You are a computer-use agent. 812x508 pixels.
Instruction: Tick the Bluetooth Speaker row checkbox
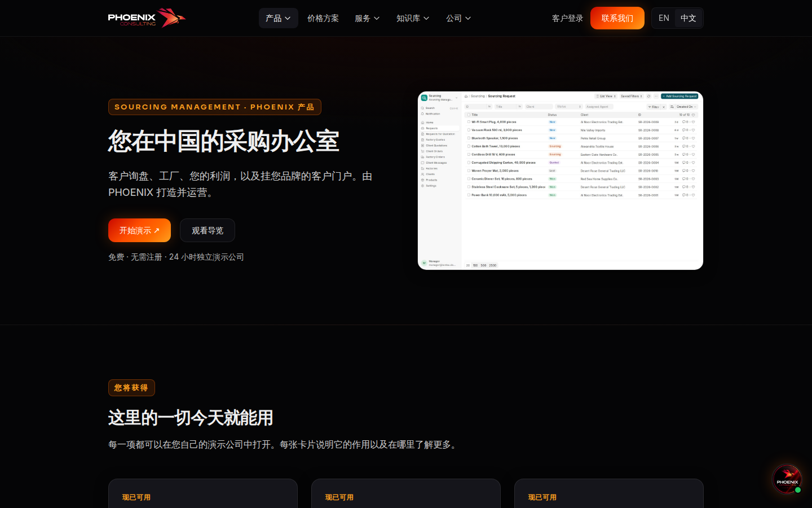pos(469,138)
